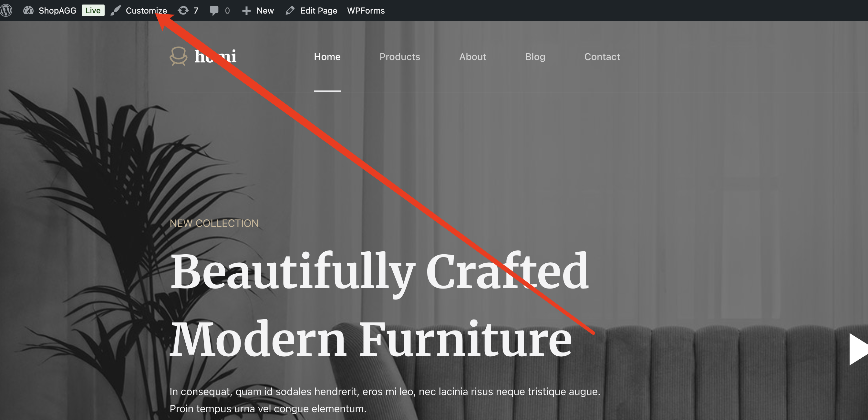
Task: Navigate to the Products page
Action: tap(400, 57)
